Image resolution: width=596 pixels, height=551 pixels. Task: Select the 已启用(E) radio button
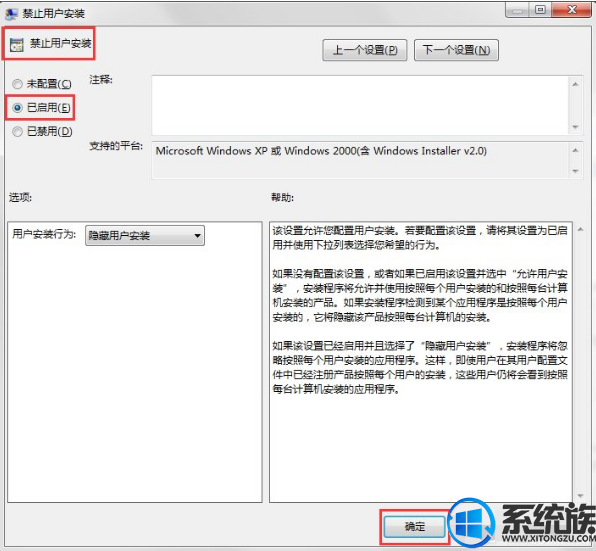click(17, 108)
